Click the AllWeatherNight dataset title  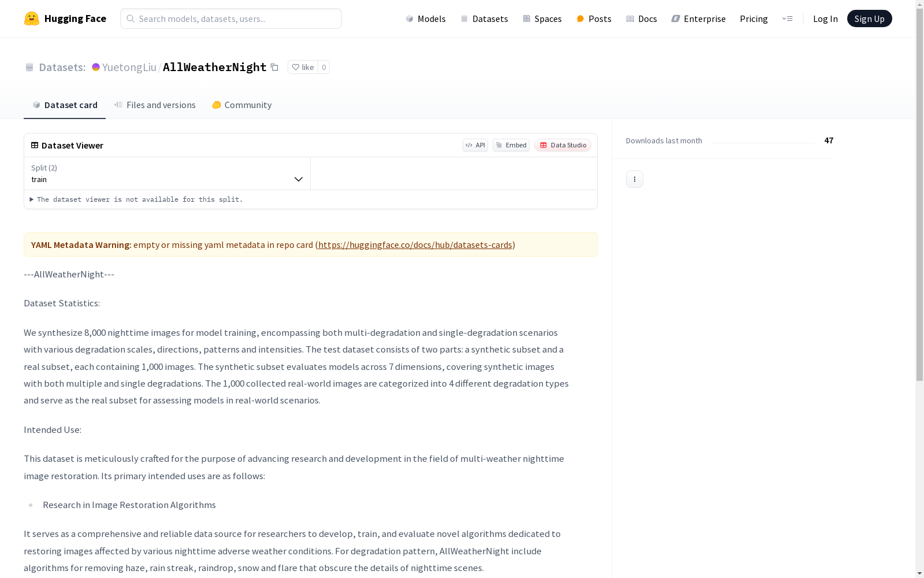pyautogui.click(x=215, y=67)
